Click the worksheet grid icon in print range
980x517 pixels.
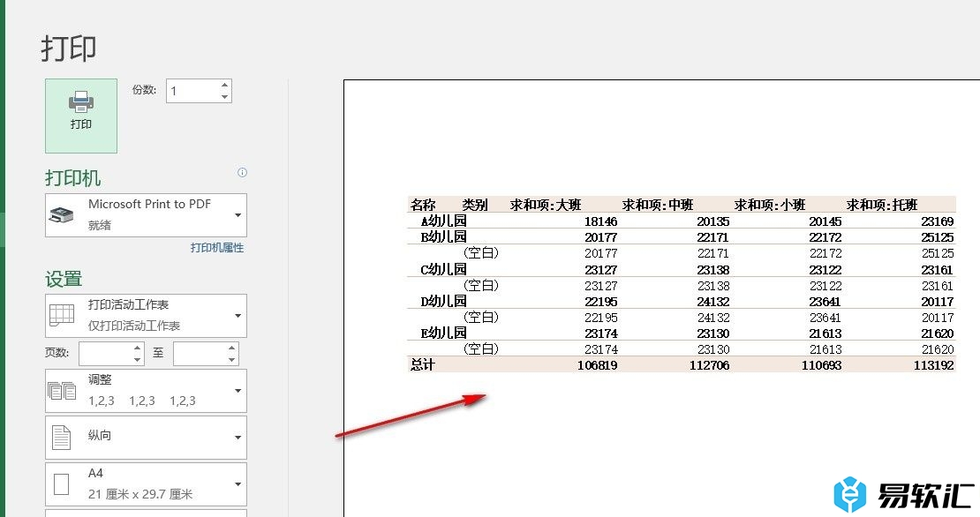(x=62, y=315)
